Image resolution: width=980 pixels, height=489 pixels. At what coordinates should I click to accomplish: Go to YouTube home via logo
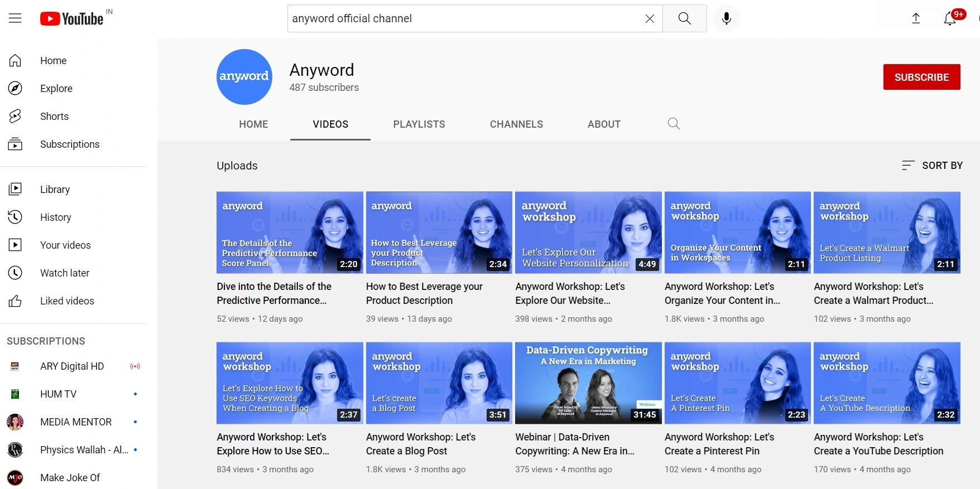tap(71, 18)
